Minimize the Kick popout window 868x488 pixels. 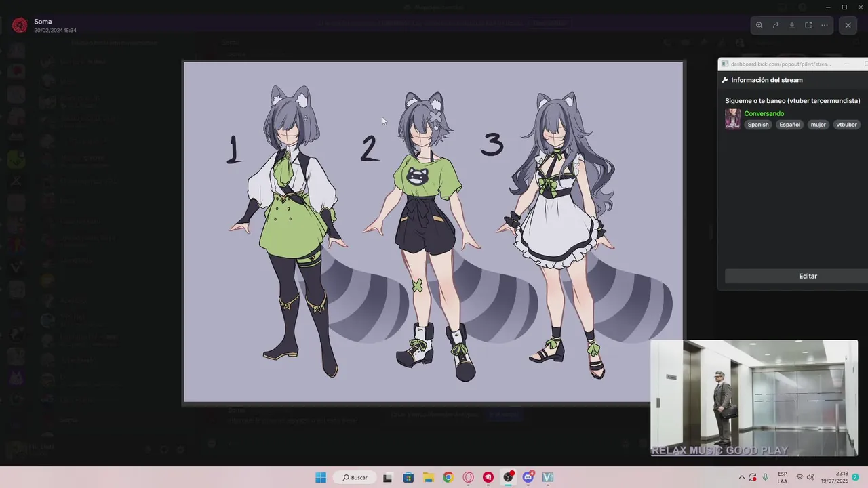tap(846, 64)
